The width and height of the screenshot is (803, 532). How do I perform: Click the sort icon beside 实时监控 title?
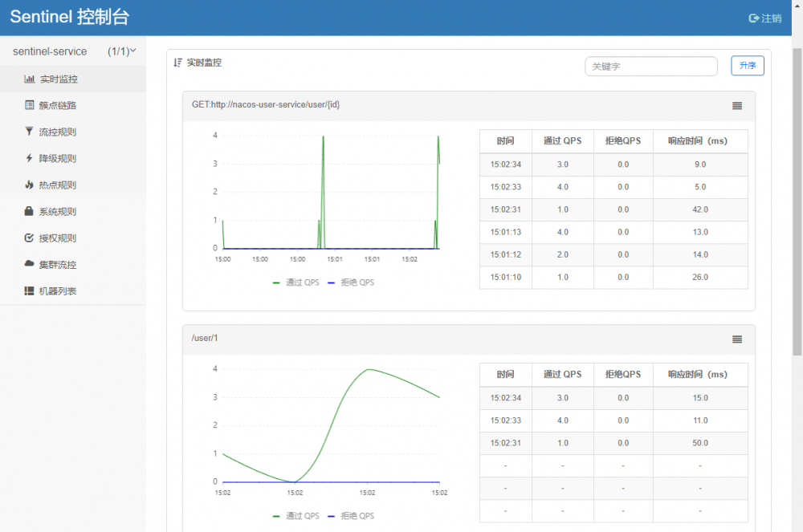click(177, 63)
